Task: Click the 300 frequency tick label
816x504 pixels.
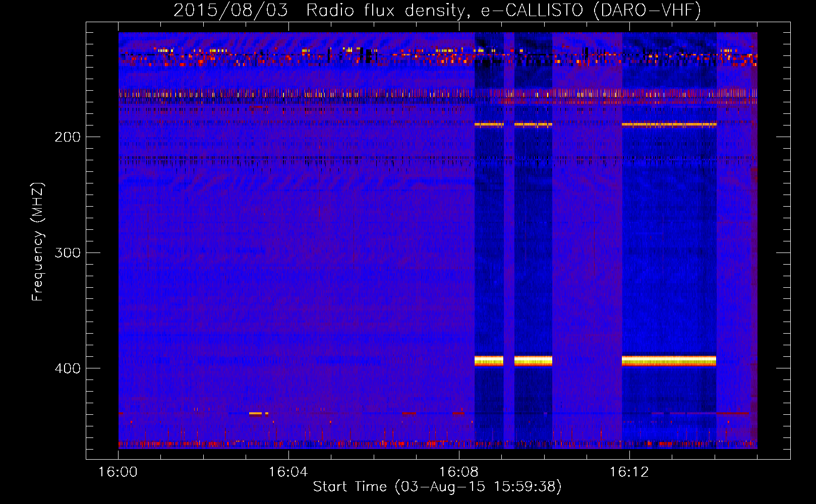Action: click(x=68, y=252)
